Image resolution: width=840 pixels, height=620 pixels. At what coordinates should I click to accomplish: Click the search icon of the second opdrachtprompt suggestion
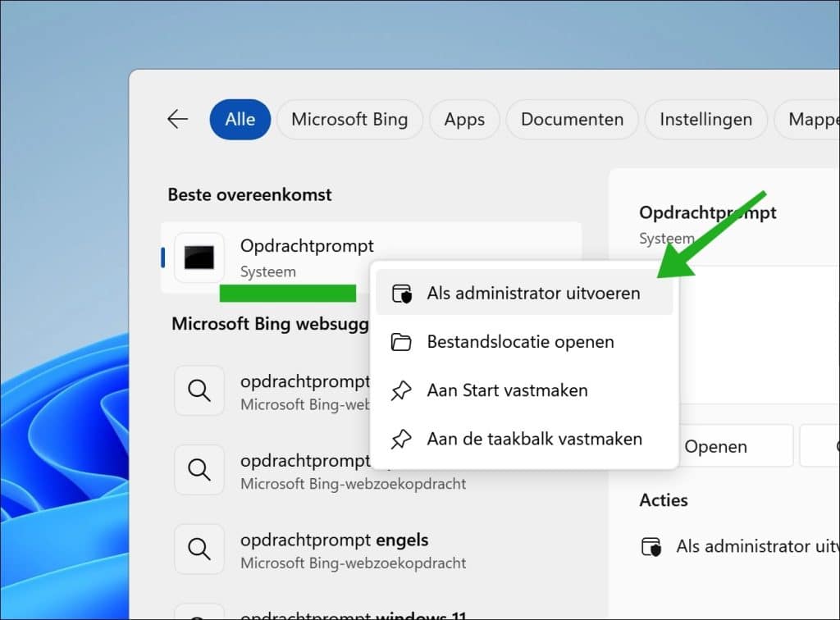pos(199,470)
